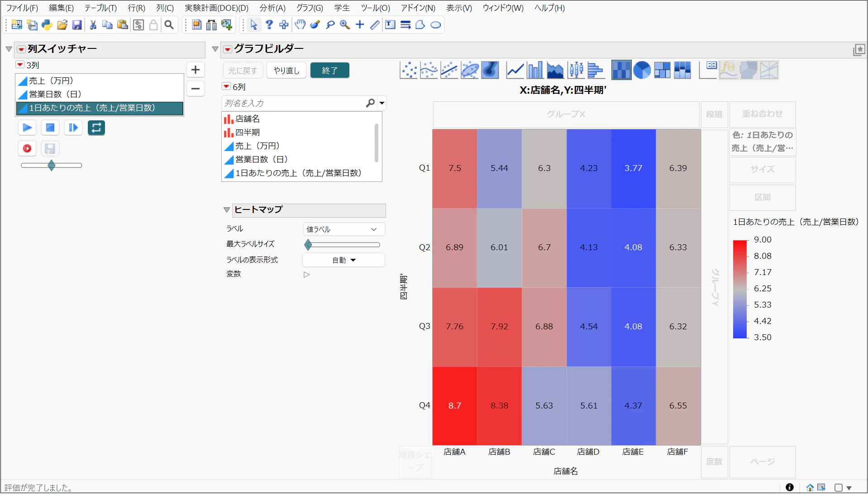Open the 6列 red triangle menu
The image size is (868, 494).
coord(226,86)
